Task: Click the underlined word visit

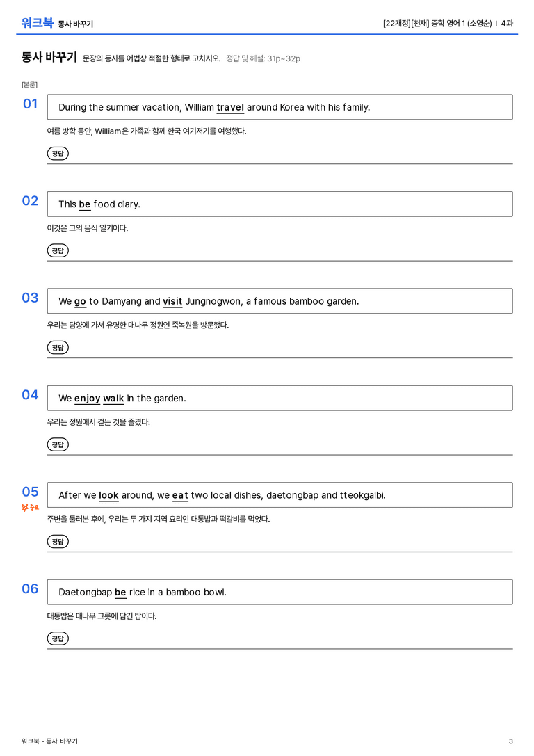Action: 172,301
